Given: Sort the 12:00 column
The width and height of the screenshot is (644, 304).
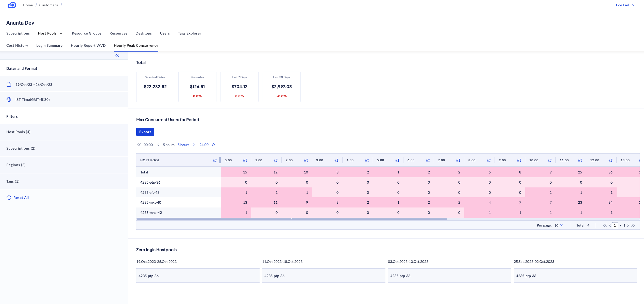Looking at the screenshot, I should coord(611,160).
